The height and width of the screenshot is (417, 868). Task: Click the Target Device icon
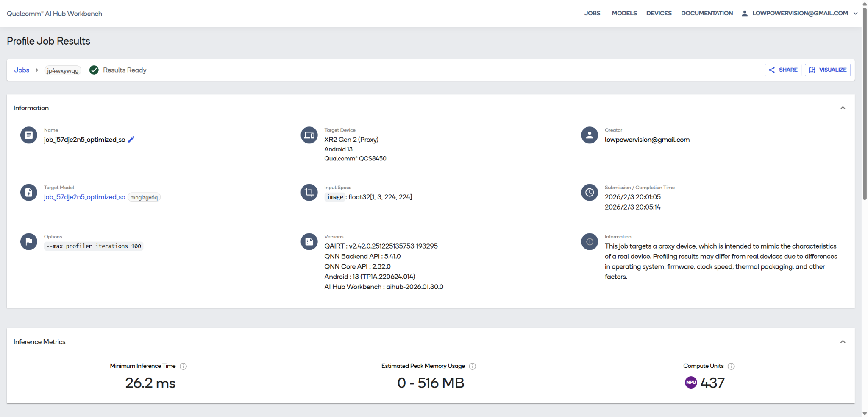coord(309,135)
